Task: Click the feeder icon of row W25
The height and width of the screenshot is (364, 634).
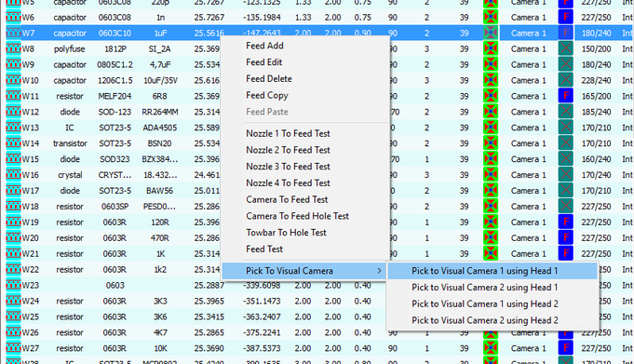Action: [13, 317]
